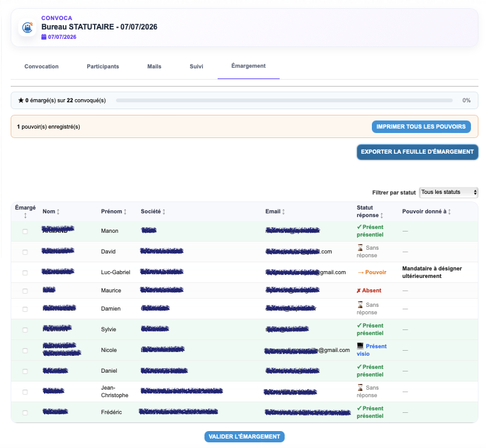Click the Convoca app logo icon
Viewport: 486px width, 448px height.
[27, 27]
